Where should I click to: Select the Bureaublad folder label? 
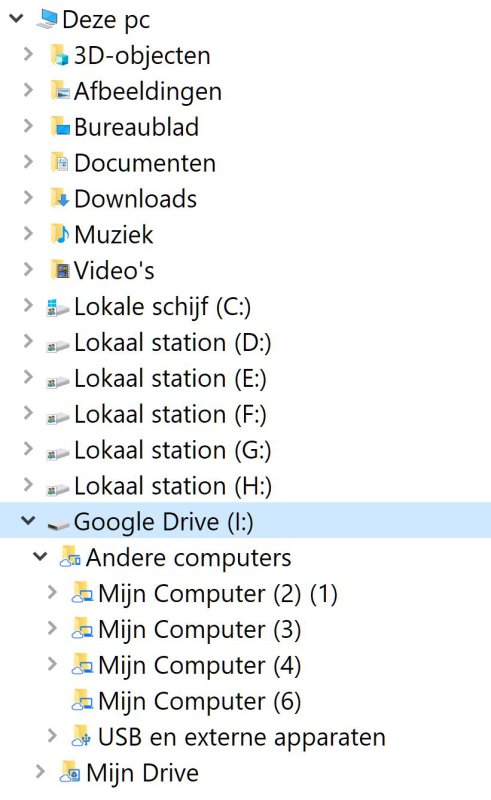pos(136,128)
